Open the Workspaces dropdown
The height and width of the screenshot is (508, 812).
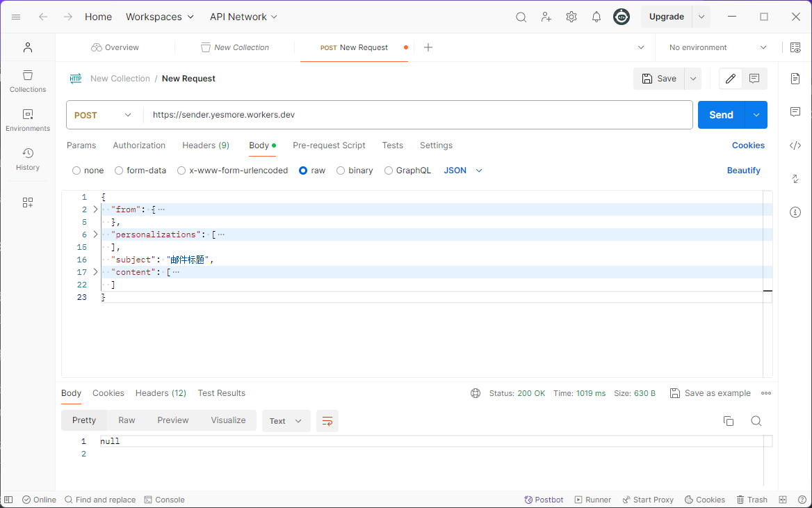160,17
